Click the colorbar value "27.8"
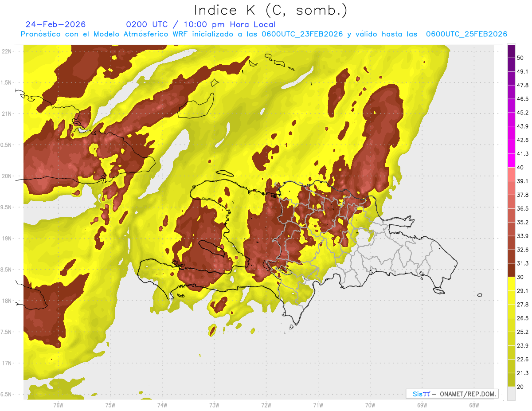 522,305
